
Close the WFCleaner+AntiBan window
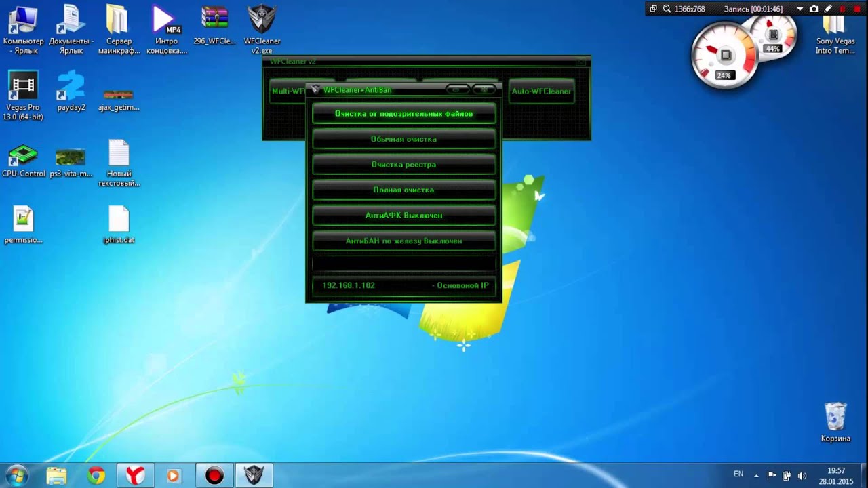coord(484,89)
